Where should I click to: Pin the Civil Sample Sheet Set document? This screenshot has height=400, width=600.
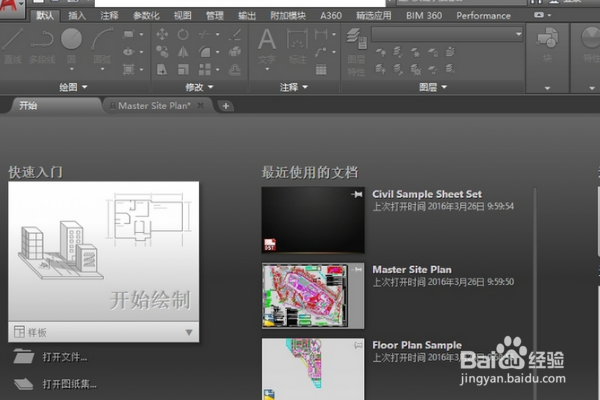357,194
